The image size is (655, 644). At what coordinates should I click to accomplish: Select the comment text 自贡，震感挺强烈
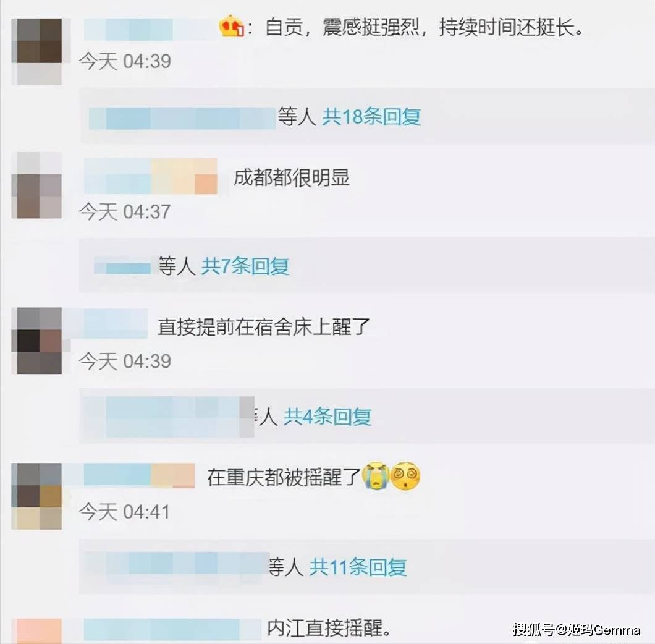342,28
